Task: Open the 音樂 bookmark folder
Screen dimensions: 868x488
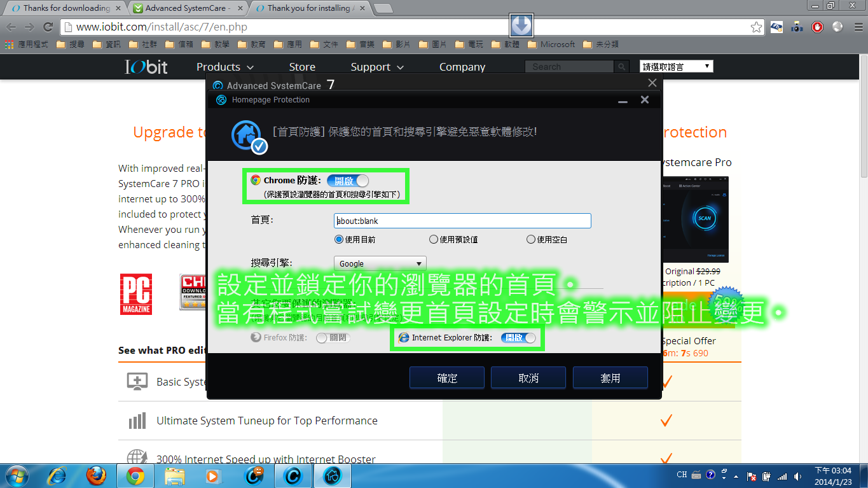Action: pos(361,45)
